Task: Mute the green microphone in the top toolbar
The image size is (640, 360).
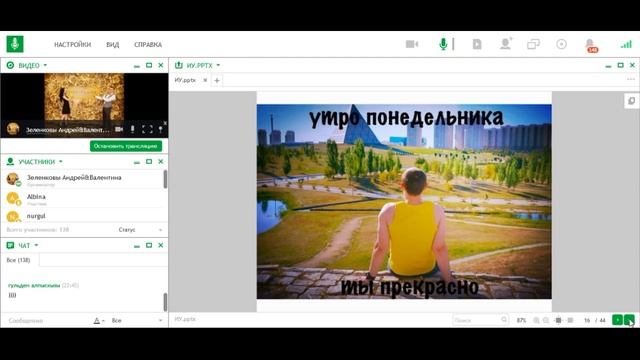Action: 443,44
